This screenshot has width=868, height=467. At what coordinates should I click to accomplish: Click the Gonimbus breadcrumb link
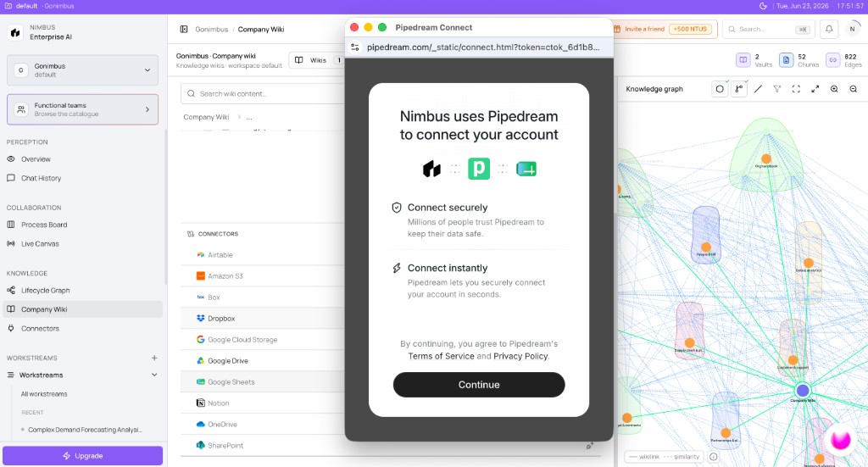pos(211,30)
